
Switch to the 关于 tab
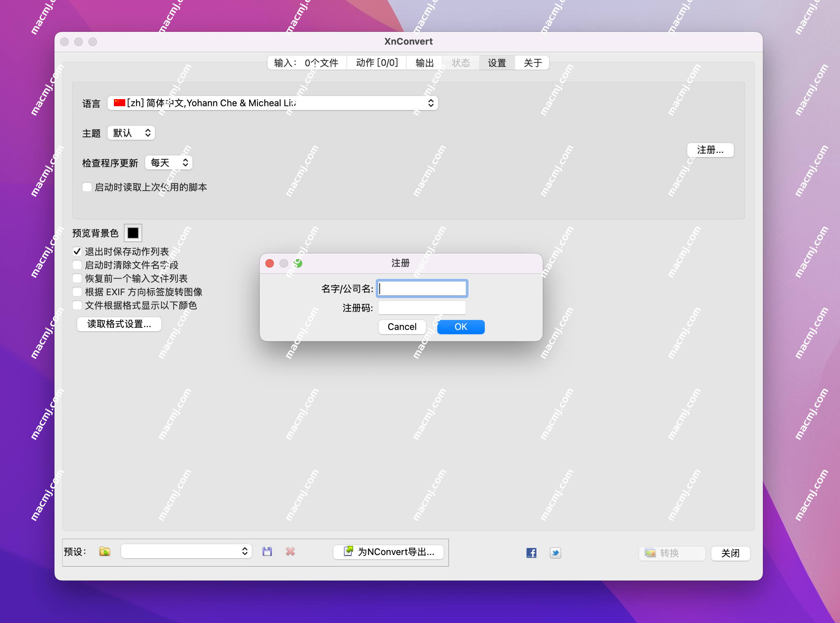pyautogui.click(x=533, y=63)
